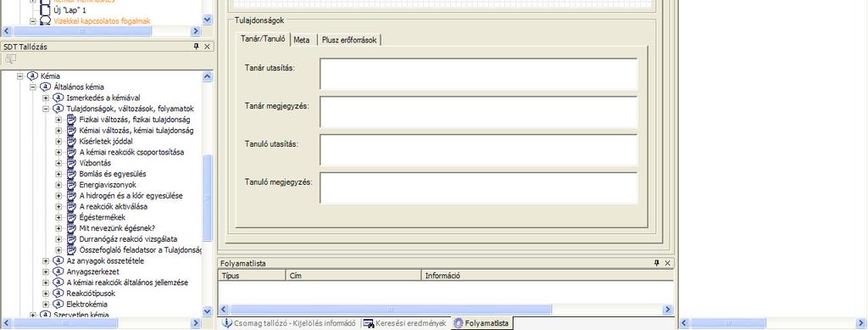868x330 pixels.
Task: Click SDT tree vertical scrollbar down arrow
Action: click(x=208, y=311)
